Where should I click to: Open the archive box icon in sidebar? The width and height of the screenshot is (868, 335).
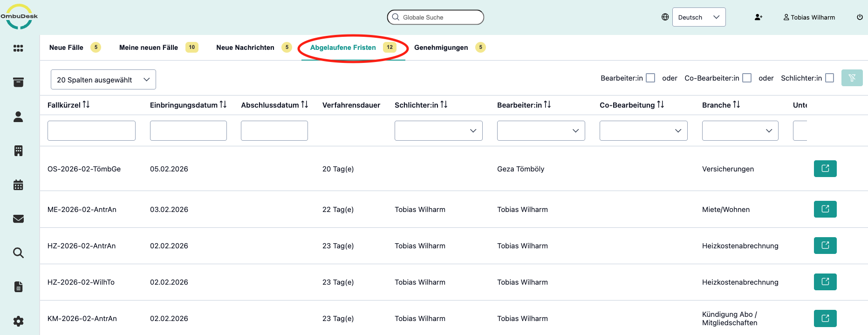(x=18, y=82)
